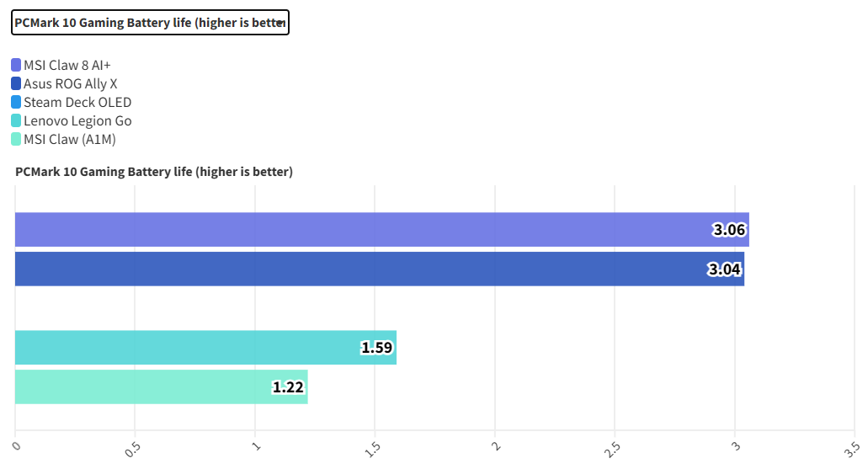
Task: Click the 1.5 x-axis tick label
Action: pyautogui.click(x=373, y=448)
